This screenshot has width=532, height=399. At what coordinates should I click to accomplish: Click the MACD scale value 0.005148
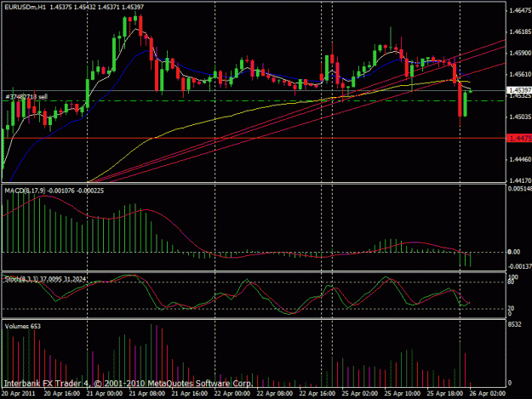point(520,189)
